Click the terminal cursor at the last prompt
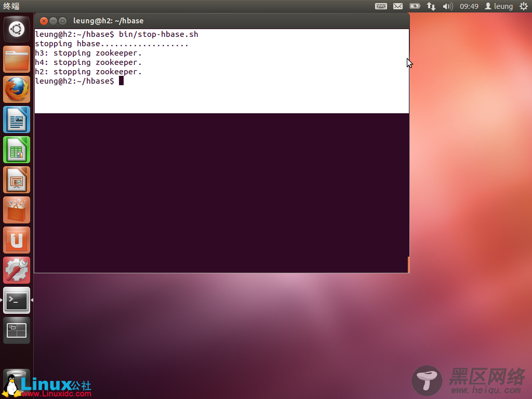This screenshot has height=399, width=532. point(121,81)
